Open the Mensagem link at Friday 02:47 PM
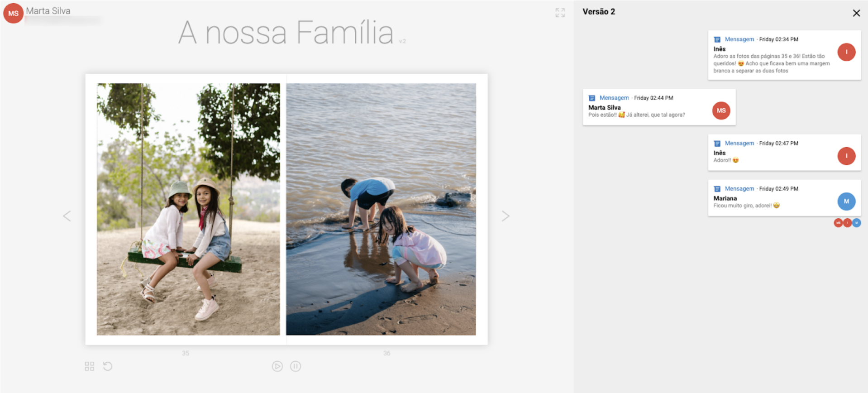Screen dimensions: 868x393 point(739,143)
